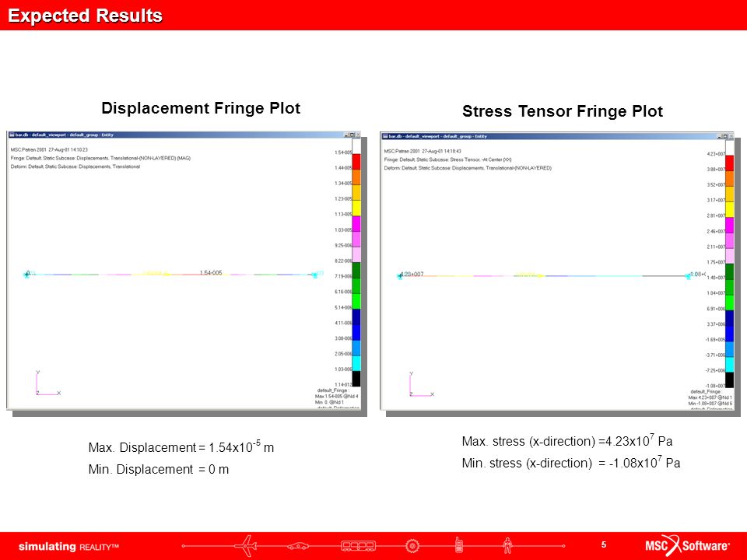Select the black swatch in displacement legend

tap(356, 379)
